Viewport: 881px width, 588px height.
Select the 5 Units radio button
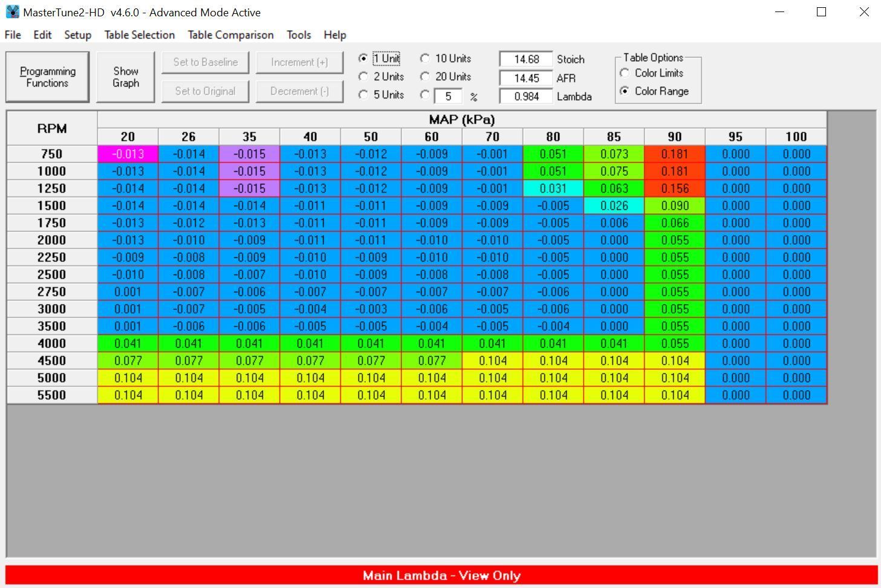click(x=363, y=95)
